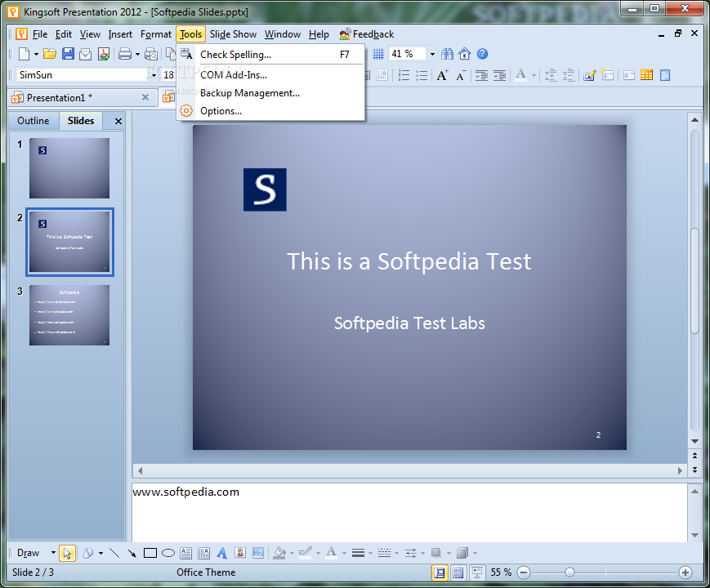Click the blue Help question mark icon
This screenshot has height=588, width=710.
coord(482,54)
